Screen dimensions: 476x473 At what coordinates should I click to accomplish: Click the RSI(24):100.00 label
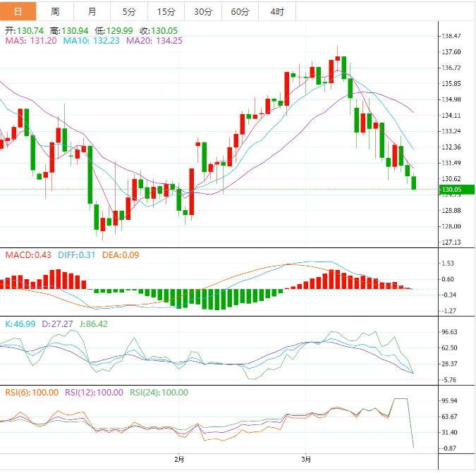pyautogui.click(x=159, y=393)
